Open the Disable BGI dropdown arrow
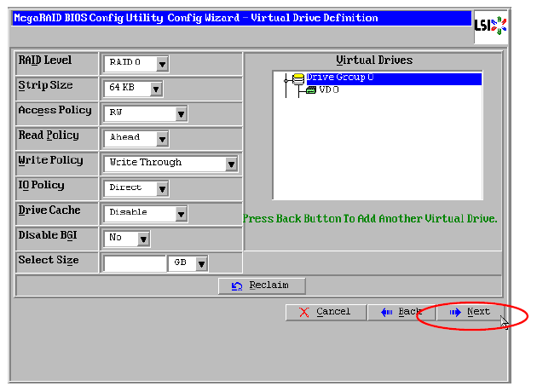537x392 pixels. pyautogui.click(x=143, y=239)
